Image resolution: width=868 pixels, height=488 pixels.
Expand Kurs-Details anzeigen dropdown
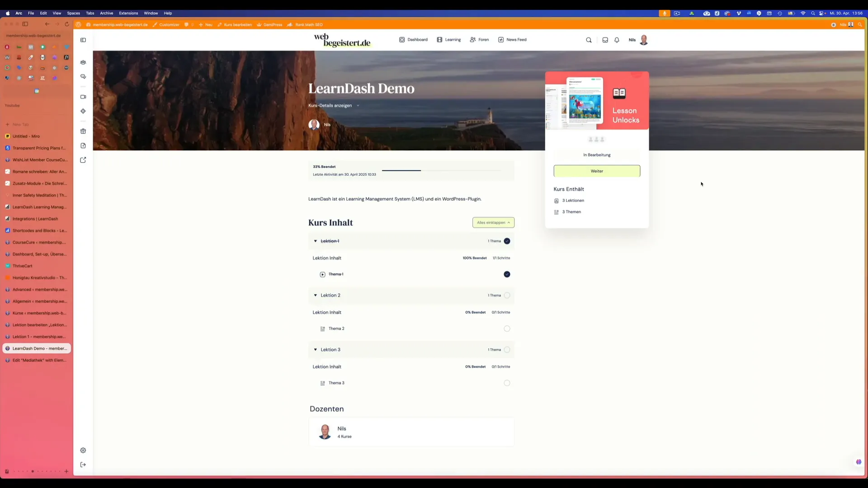334,105
